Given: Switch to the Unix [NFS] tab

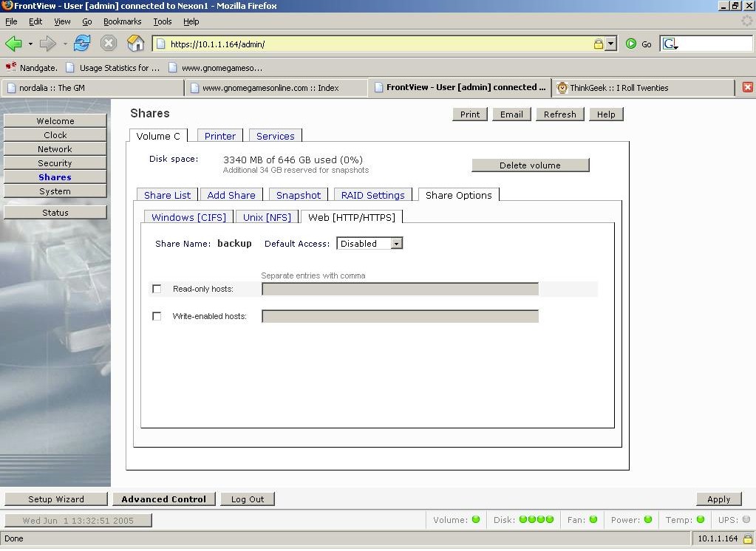Looking at the screenshot, I should 268,217.
